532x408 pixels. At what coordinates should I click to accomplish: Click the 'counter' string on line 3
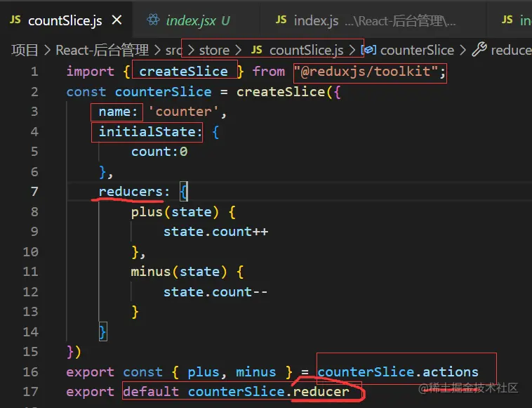[183, 112]
